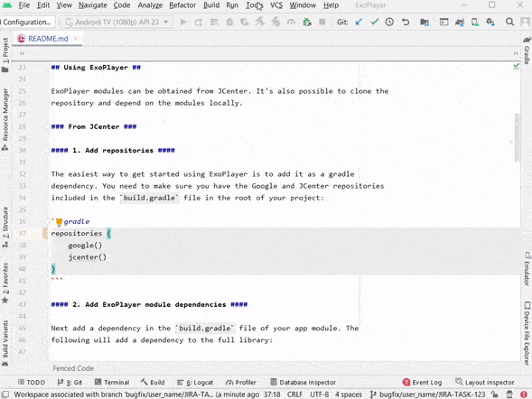Click Git Commit green checkmark
532x399 pixels.
click(x=374, y=22)
